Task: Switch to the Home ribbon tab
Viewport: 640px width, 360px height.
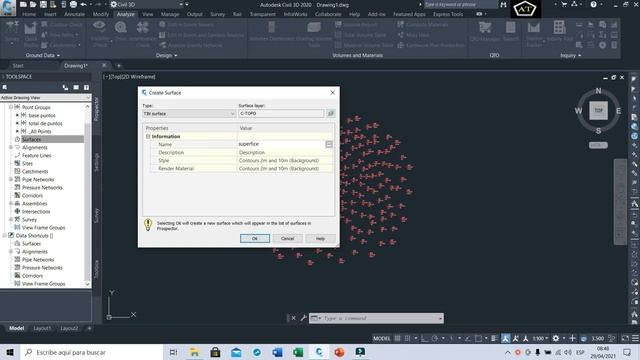Action: pyautogui.click(x=29, y=14)
